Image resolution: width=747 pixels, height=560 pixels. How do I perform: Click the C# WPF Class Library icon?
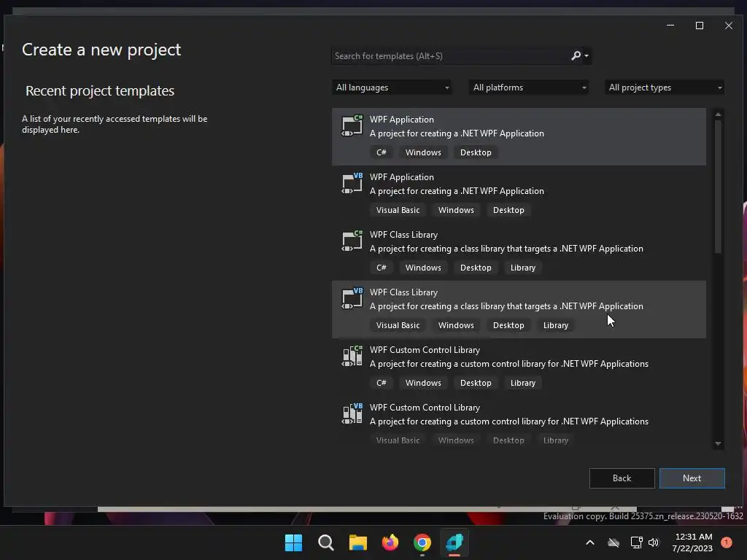pyautogui.click(x=352, y=241)
